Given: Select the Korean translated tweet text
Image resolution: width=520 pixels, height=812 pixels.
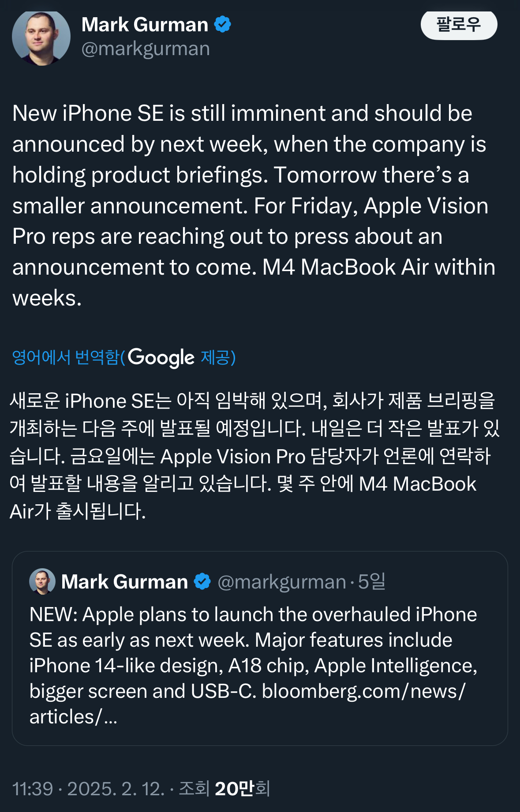Looking at the screenshot, I should point(254,456).
